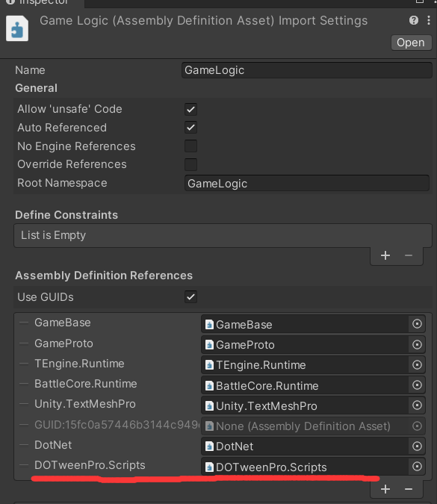Open object picker for BattleCore.Runtime reference
Screen dimensions: 437x504
[x=417, y=385]
